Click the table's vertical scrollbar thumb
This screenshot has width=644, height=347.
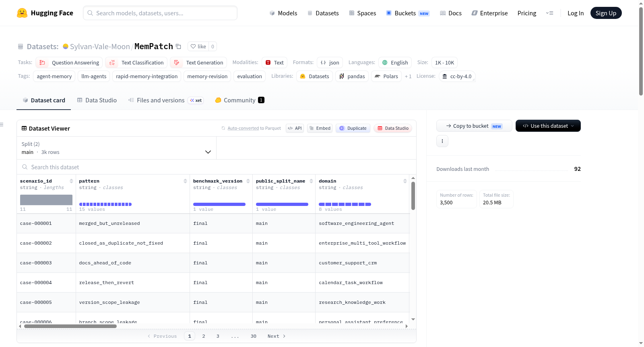(413, 196)
